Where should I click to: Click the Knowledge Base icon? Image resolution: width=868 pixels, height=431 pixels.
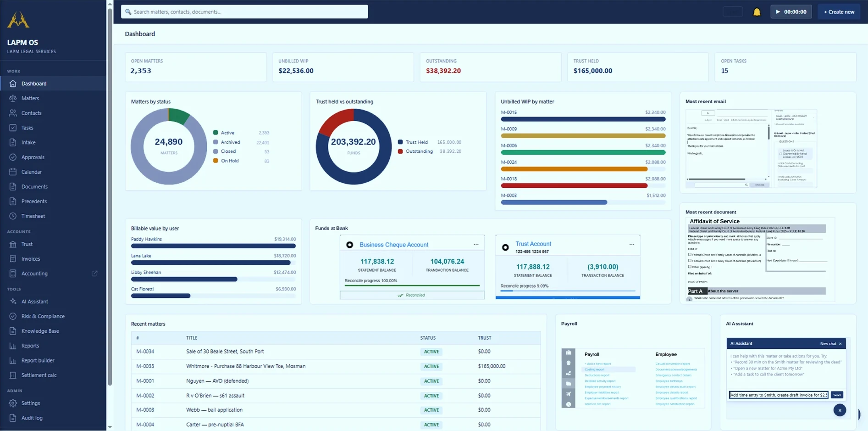click(13, 331)
